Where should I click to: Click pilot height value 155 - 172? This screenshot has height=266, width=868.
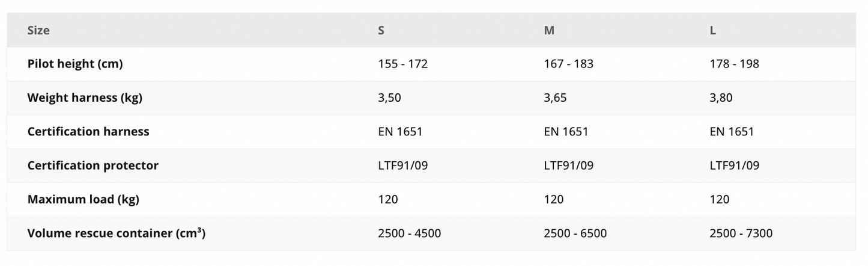coord(403,64)
